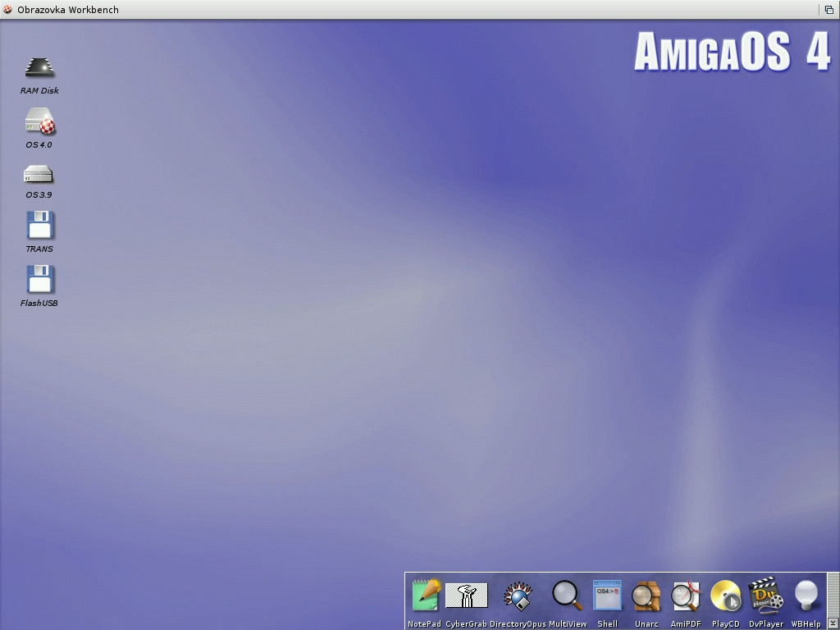Open MultiView magnifier icon
The height and width of the screenshot is (630, 840).
coord(568,596)
